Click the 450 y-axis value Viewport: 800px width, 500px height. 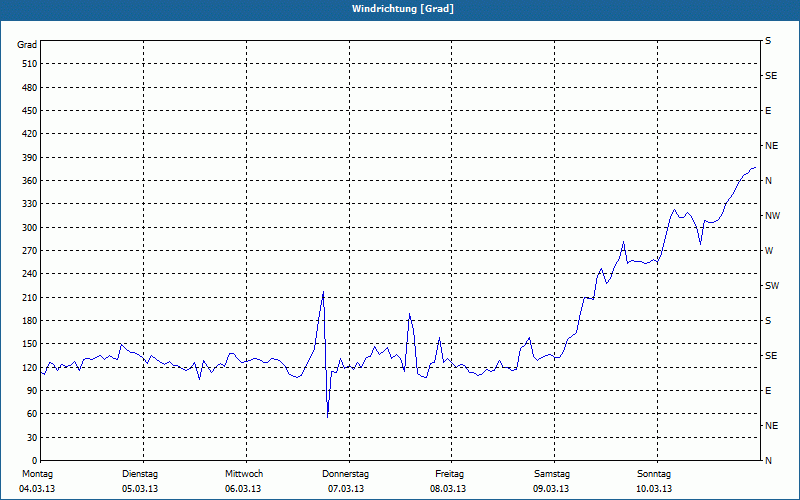(30, 111)
